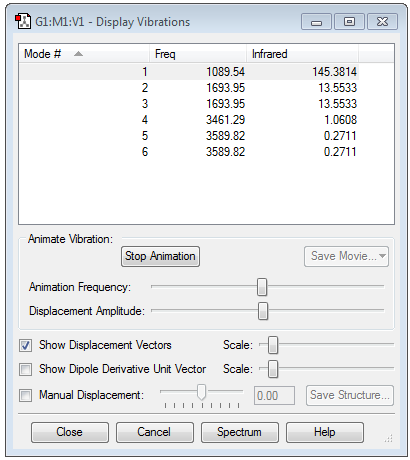
Task: Click the Displacement Amplitude slider handle
Action: 263,311
